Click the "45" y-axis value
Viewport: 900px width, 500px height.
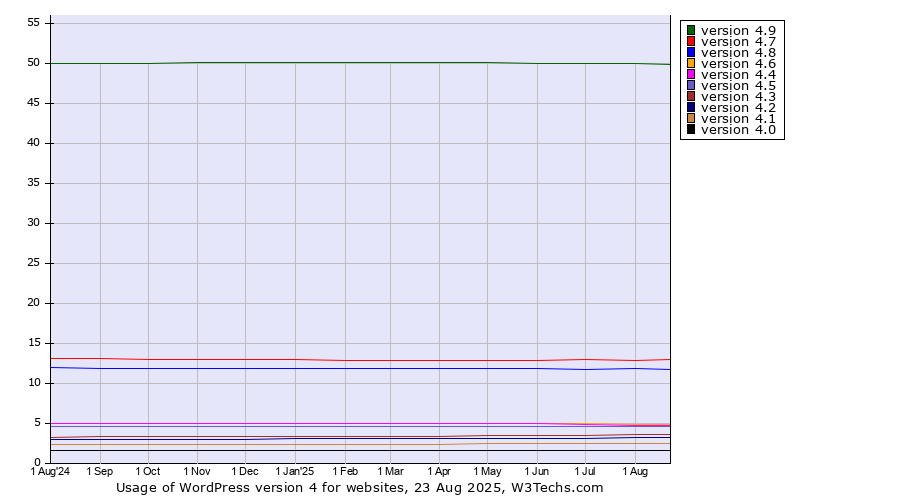point(33,103)
